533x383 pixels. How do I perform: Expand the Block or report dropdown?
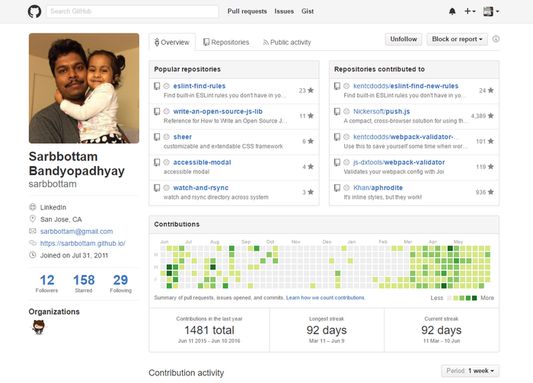point(457,39)
